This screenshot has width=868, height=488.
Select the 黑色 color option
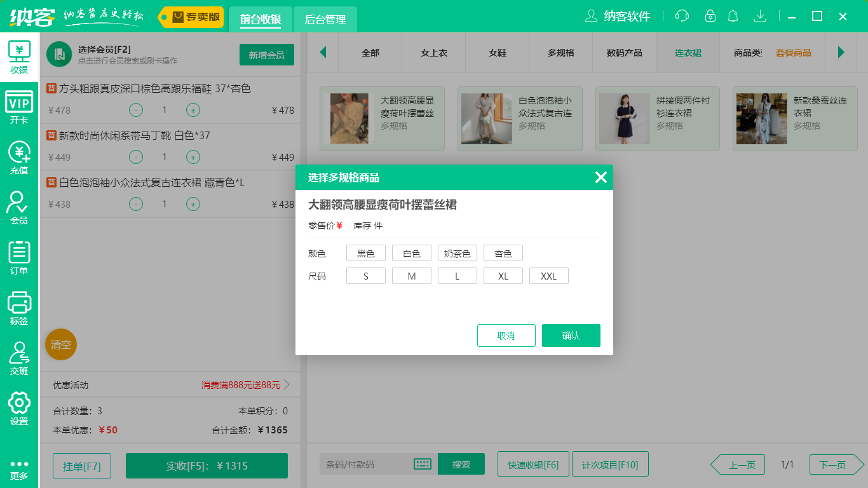pyautogui.click(x=365, y=252)
